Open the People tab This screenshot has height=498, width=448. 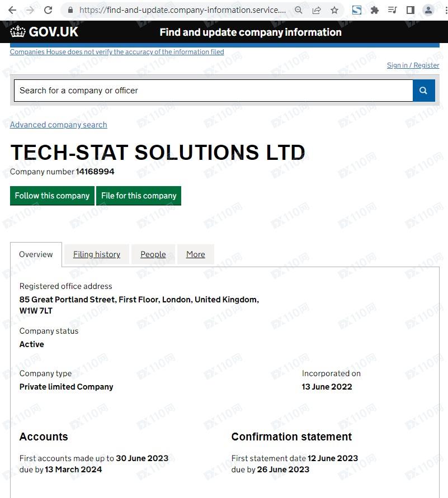(153, 254)
